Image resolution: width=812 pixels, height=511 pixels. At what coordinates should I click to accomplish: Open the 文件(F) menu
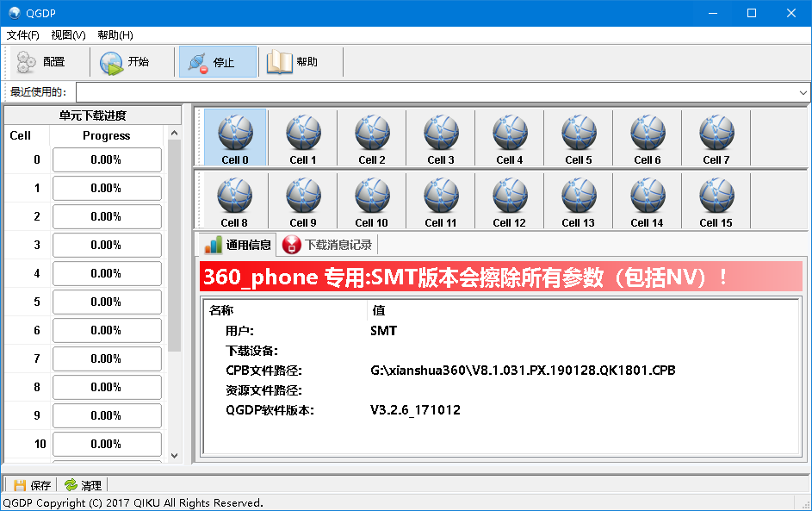point(22,34)
